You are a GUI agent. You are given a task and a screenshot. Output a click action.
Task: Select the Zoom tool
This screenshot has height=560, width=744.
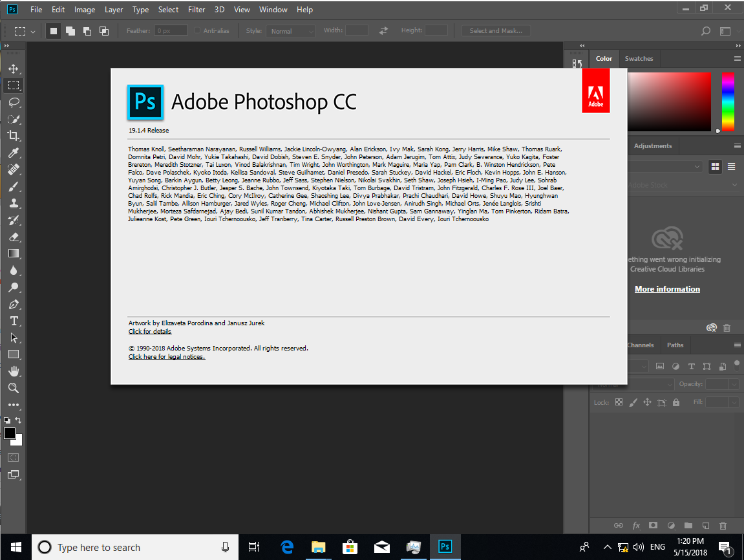(x=14, y=388)
